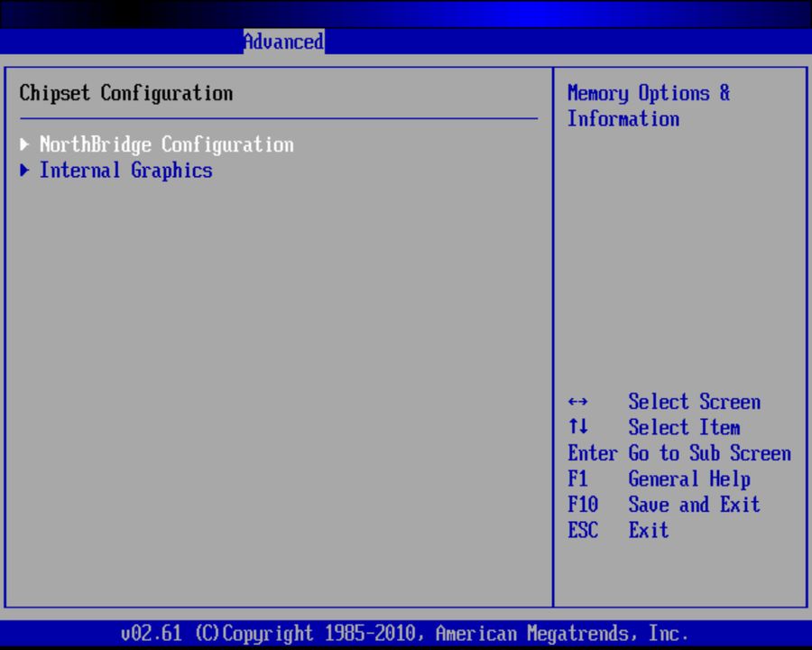The width and height of the screenshot is (812, 650).
Task: Open Internal Graphics entry
Action: pyautogui.click(x=125, y=171)
